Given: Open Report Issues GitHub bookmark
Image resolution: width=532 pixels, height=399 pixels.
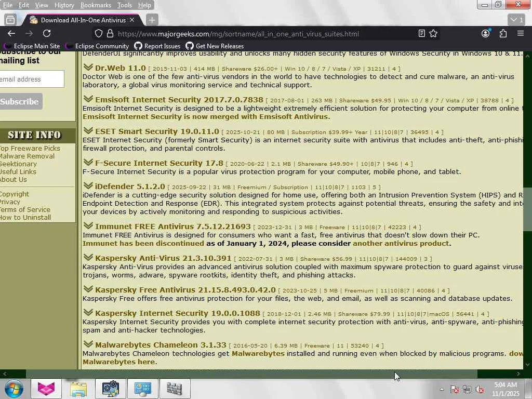Looking at the screenshot, I should pos(157,46).
